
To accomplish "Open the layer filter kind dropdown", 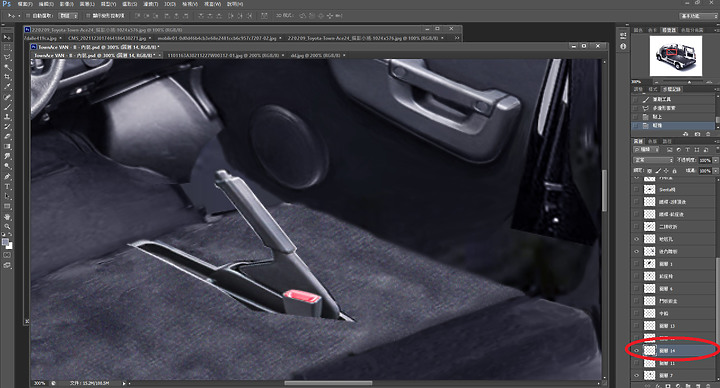I will pyautogui.click(x=647, y=150).
